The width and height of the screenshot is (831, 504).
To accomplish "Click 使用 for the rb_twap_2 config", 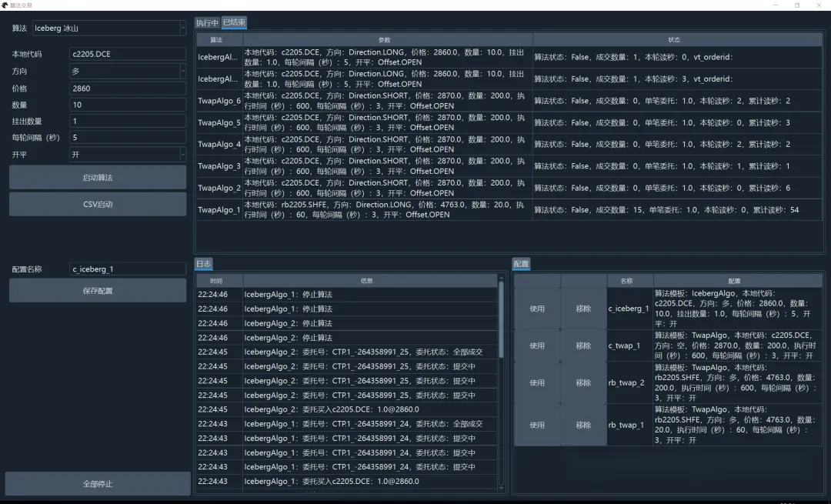I will (x=537, y=382).
